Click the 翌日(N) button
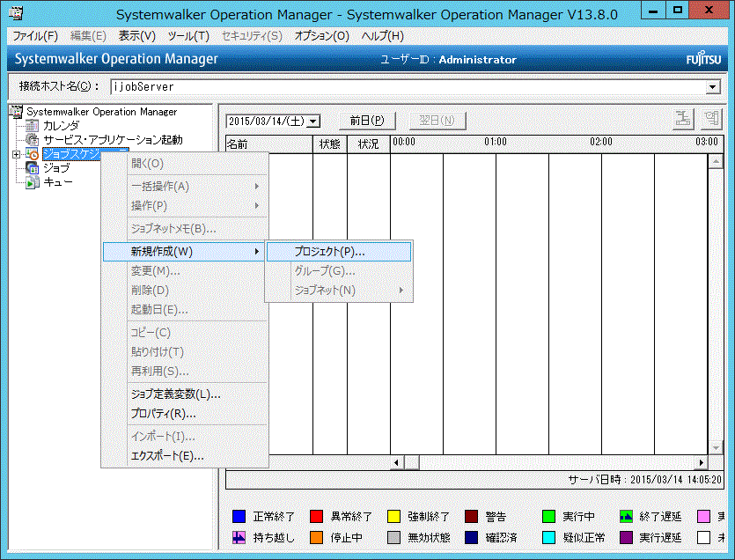 pyautogui.click(x=437, y=121)
